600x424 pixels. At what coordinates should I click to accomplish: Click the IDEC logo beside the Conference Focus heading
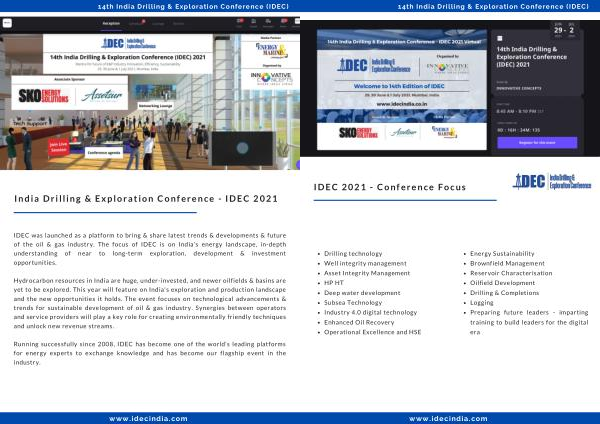point(552,181)
